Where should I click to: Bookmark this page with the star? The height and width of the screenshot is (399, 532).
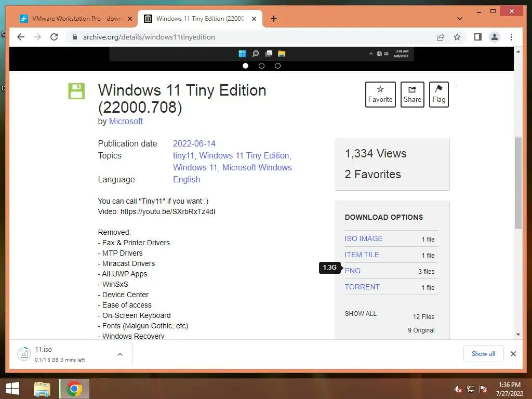[457, 37]
